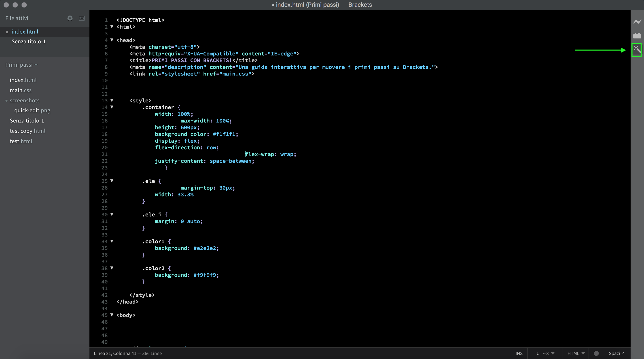
Task: Click the linting status circle indicator
Action: click(x=596, y=353)
